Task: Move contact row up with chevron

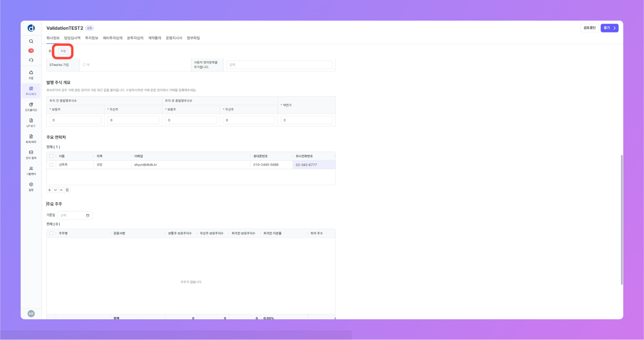Action: tap(61, 190)
